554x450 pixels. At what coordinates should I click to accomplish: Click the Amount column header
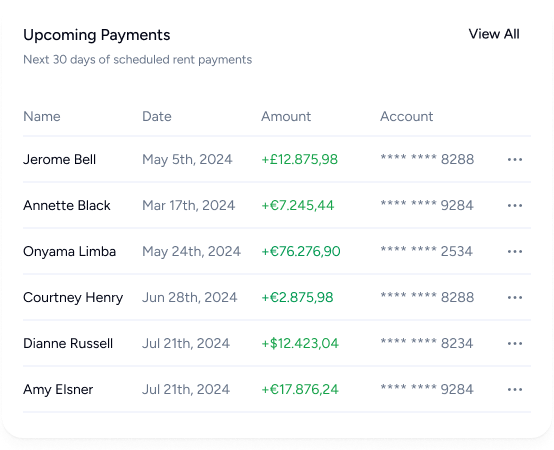click(286, 117)
